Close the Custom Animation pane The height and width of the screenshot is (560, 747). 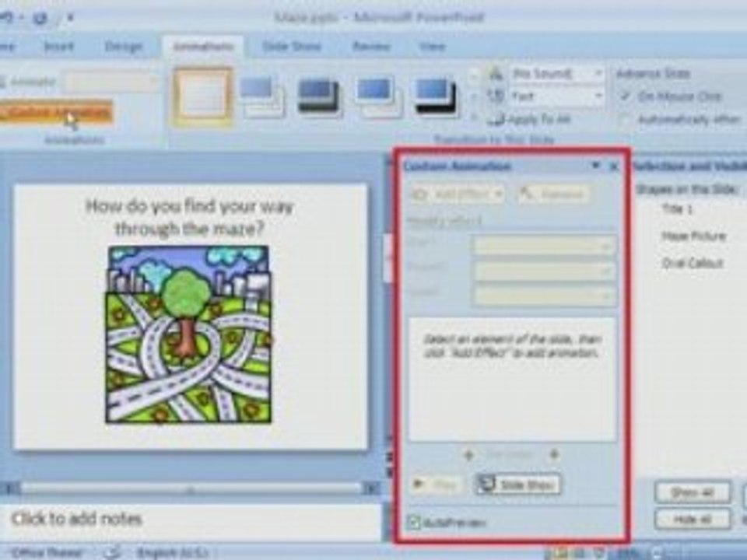click(614, 166)
